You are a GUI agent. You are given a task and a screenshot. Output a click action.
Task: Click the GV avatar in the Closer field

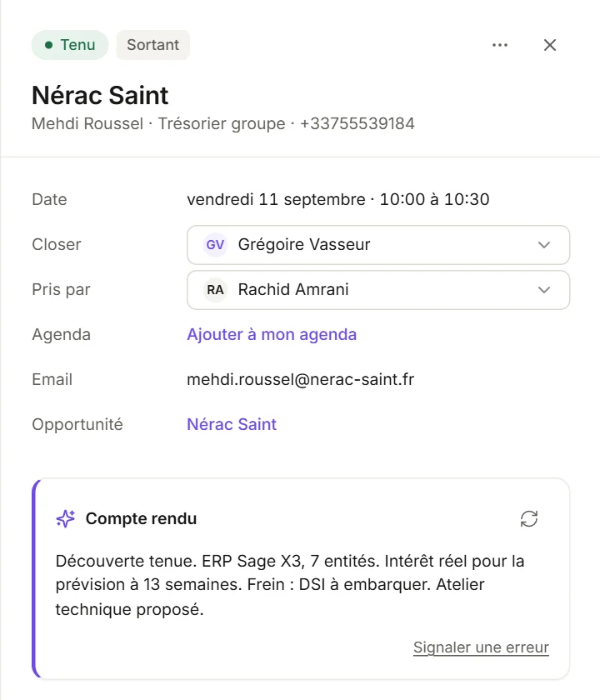(x=215, y=245)
